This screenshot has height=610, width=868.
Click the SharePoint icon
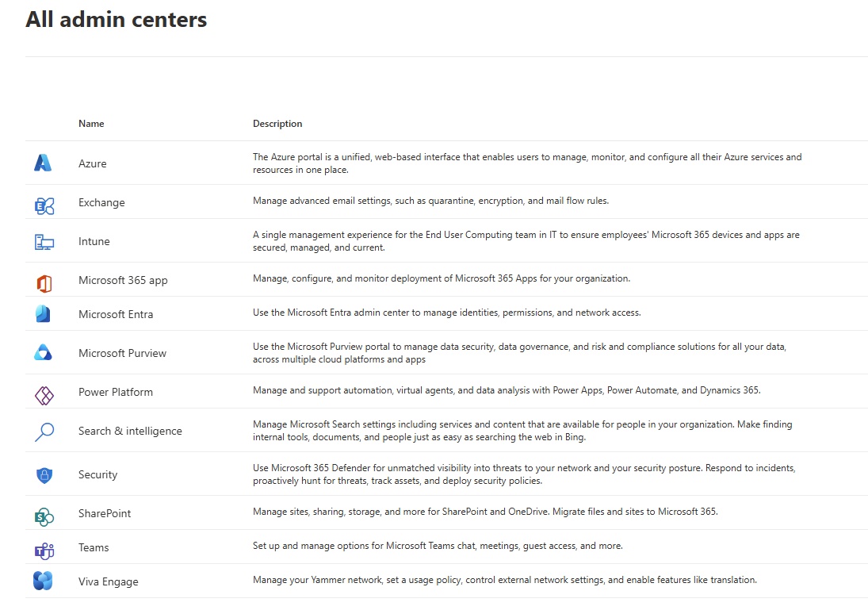(x=44, y=517)
